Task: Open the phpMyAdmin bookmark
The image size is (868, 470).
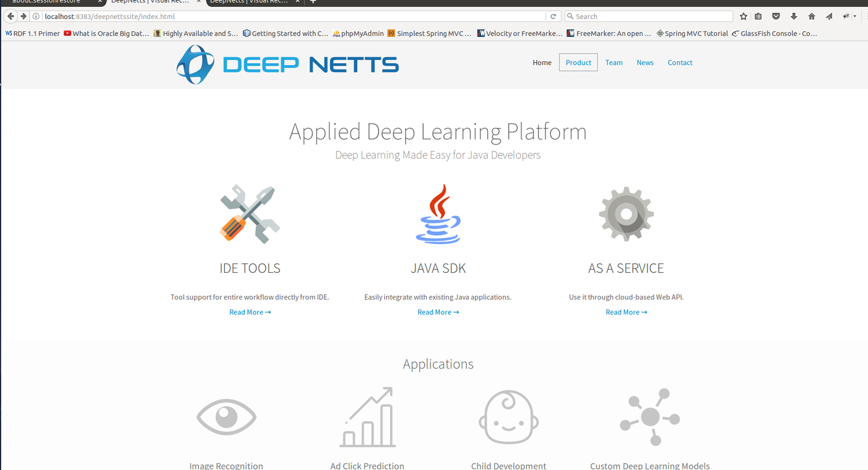Action: coord(358,34)
